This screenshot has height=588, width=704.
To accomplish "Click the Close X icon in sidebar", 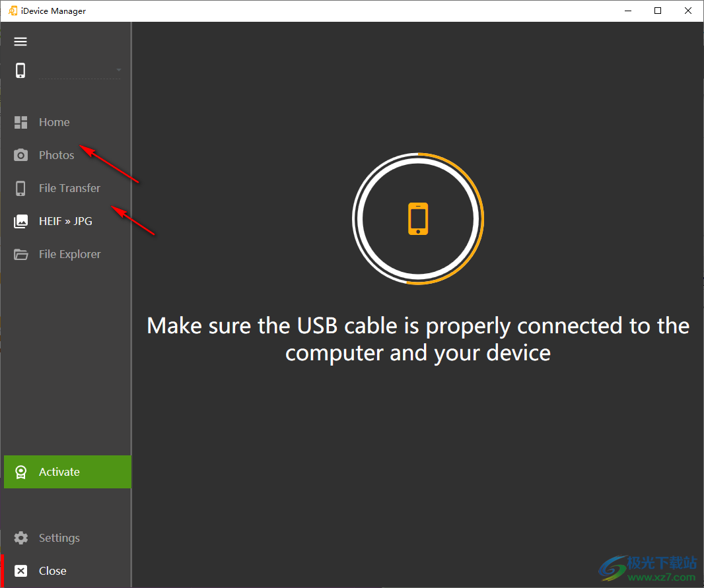I will [20, 571].
